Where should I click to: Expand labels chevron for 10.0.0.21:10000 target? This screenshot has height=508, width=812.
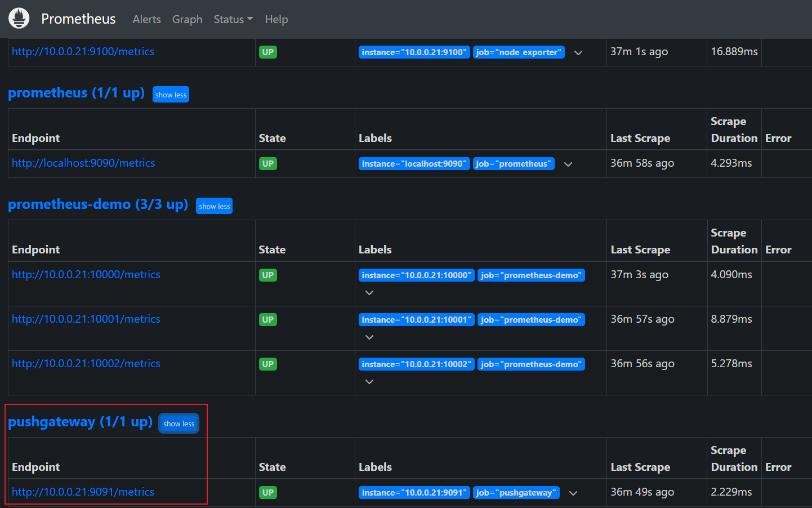tap(369, 293)
